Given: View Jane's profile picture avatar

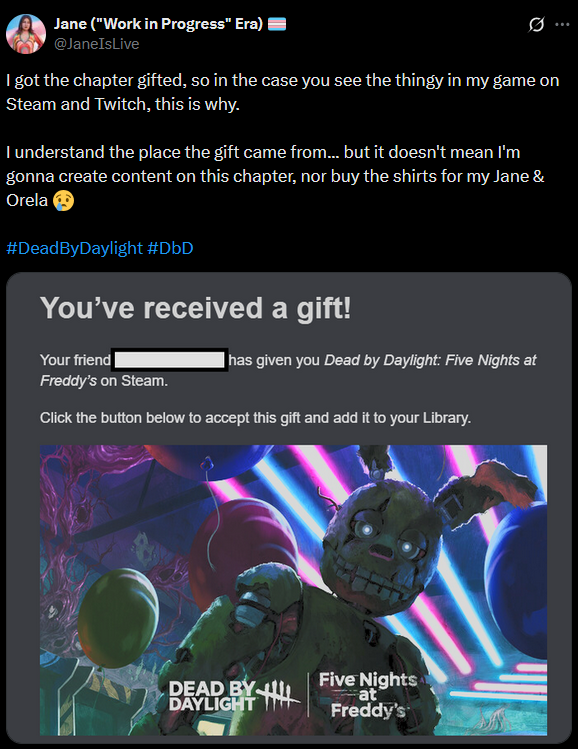Looking at the screenshot, I should (26, 34).
